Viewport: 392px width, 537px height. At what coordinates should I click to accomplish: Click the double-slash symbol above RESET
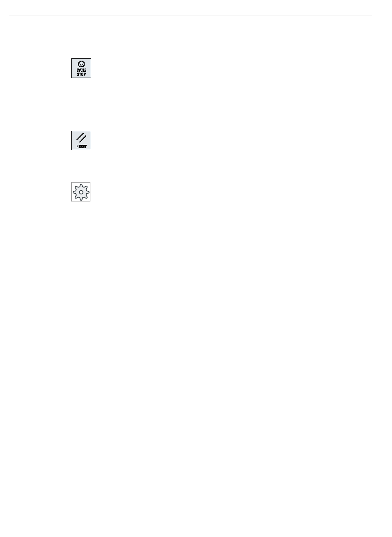pyautogui.click(x=81, y=138)
